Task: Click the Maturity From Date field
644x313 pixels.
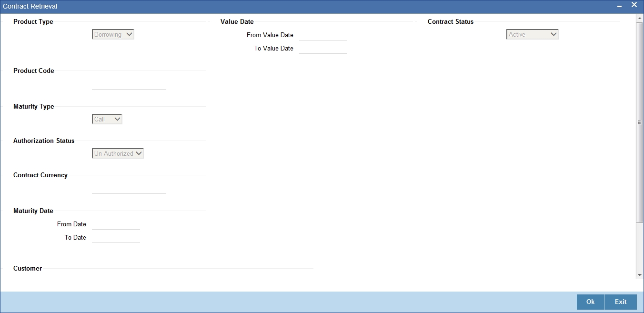Action: pos(116,224)
